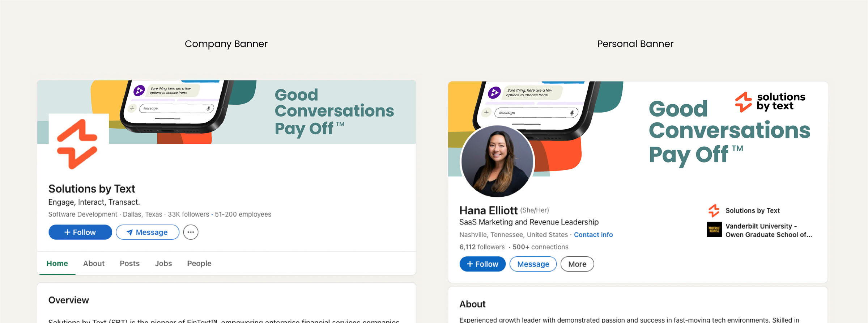This screenshot has height=323, width=868.
Task: Click the Overview section heading
Action: tap(69, 300)
